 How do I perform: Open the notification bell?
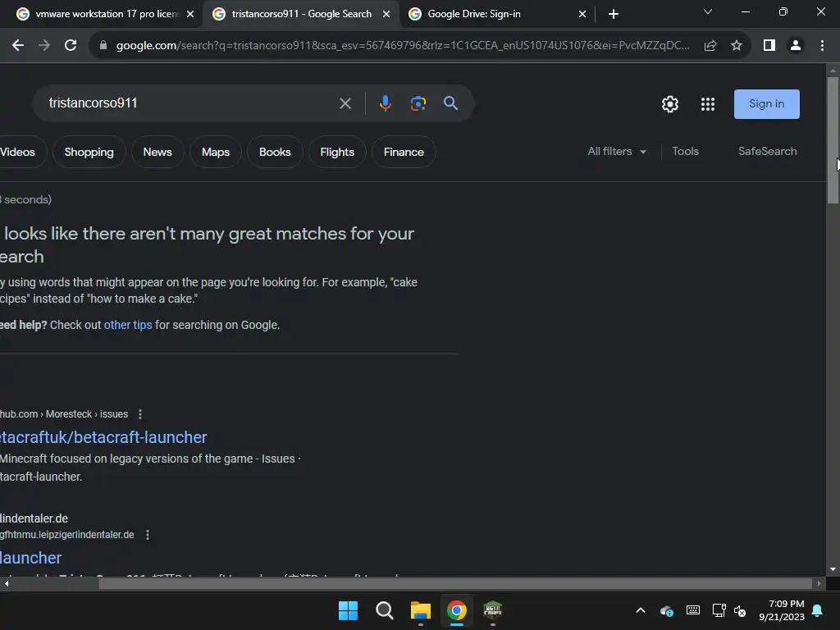818,610
